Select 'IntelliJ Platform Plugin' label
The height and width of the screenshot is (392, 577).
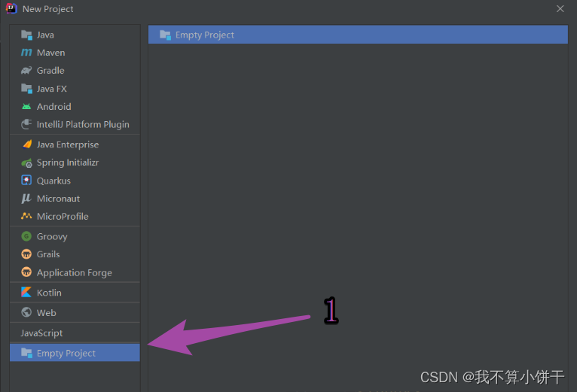tap(83, 125)
